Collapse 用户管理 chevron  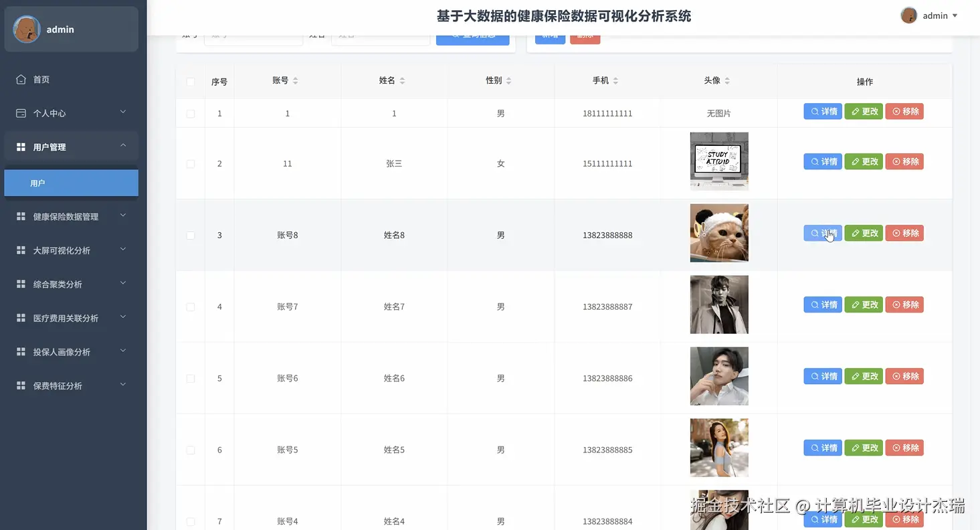tap(123, 146)
